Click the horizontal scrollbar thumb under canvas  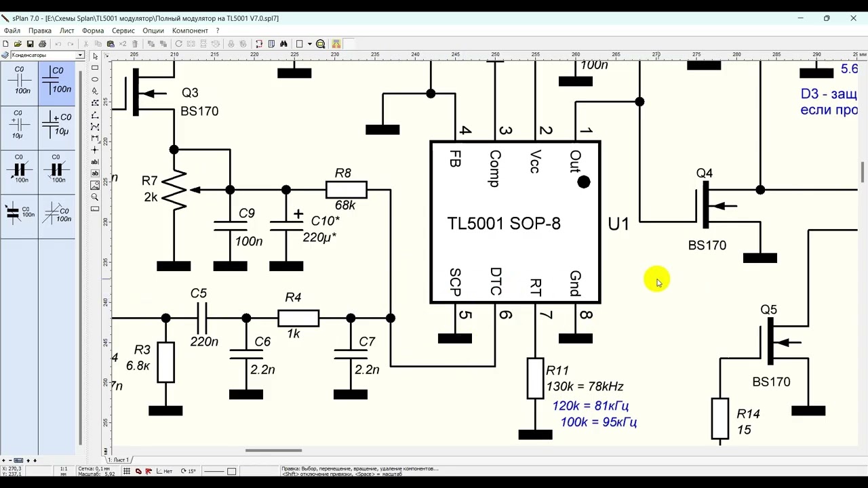pos(273,450)
